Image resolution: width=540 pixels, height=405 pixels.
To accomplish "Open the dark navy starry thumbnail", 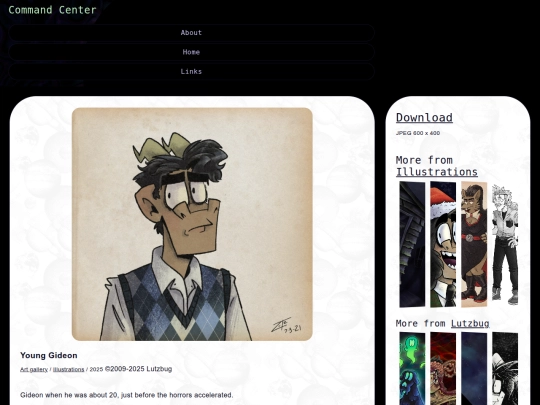I will [474, 368].
